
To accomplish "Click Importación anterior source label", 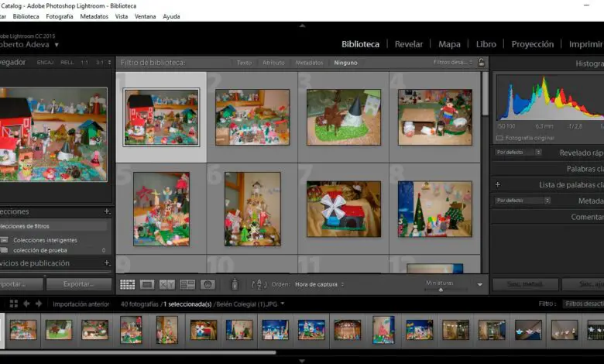I will tap(81, 304).
